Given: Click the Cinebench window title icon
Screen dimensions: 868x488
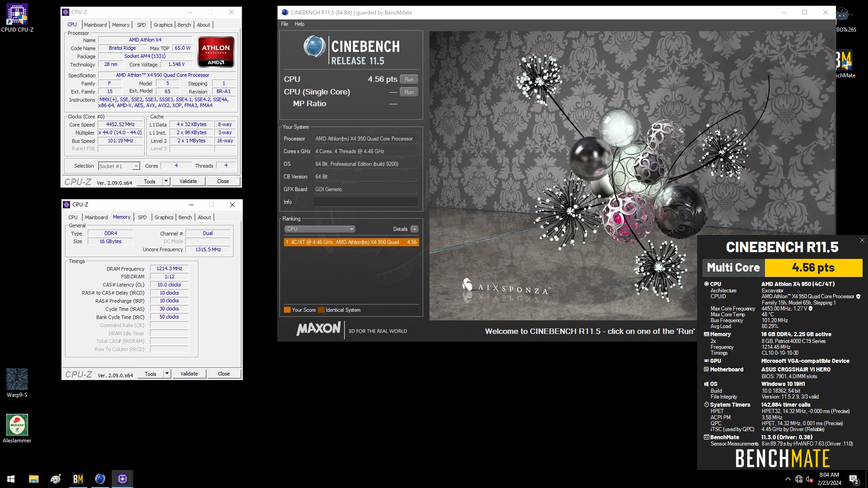Looking at the screenshot, I should pyautogui.click(x=285, y=13).
